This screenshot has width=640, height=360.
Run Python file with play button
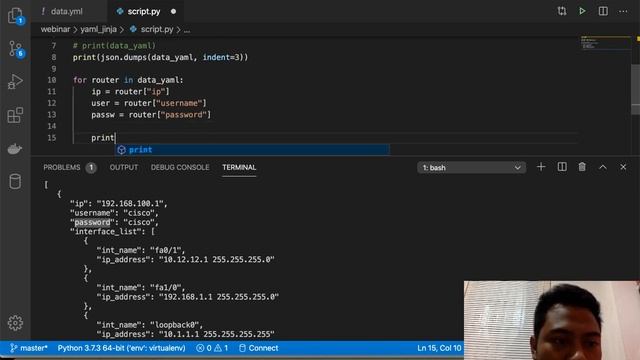pyautogui.click(x=582, y=11)
